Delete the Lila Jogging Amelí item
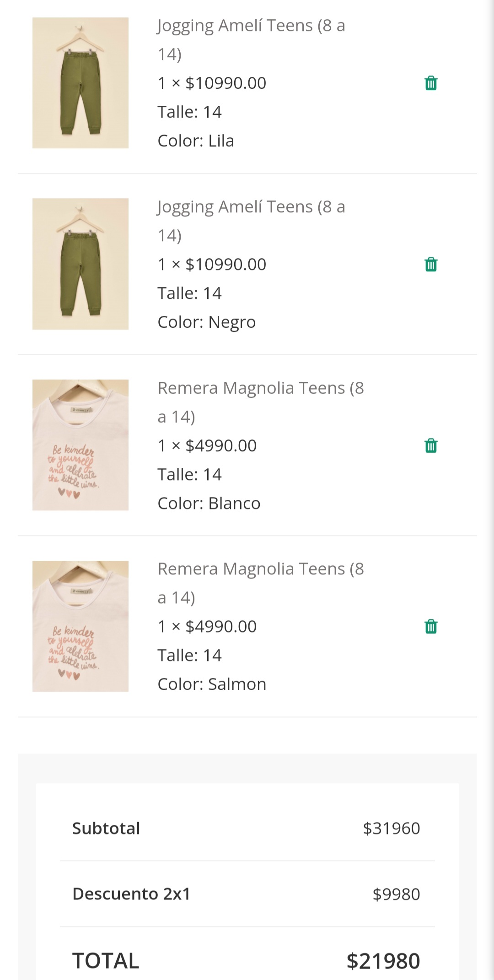This screenshot has height=980, width=494. pyautogui.click(x=431, y=83)
